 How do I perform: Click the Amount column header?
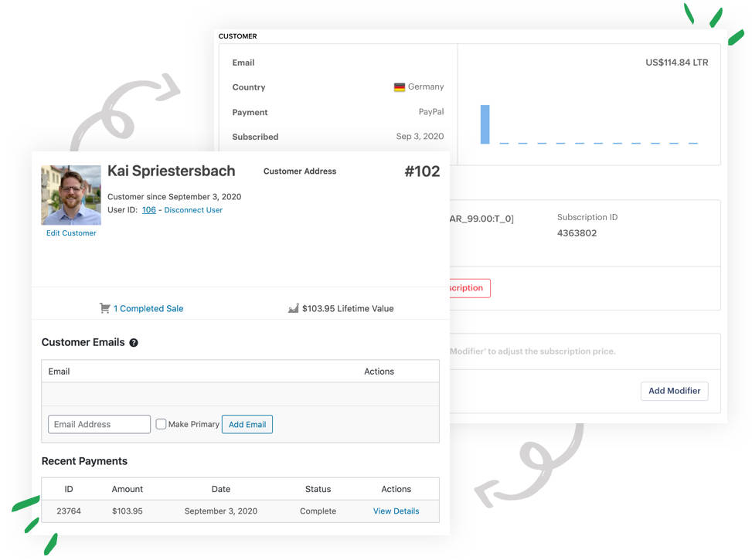click(x=127, y=489)
